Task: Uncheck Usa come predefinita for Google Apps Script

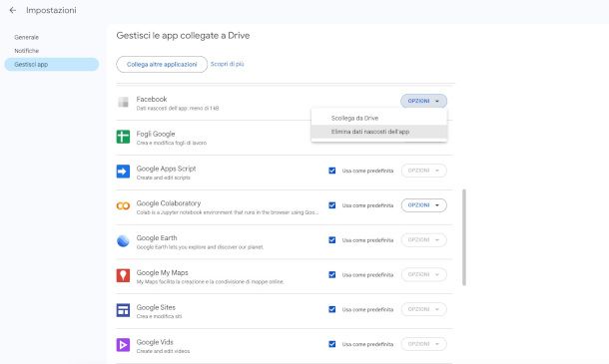Action: point(332,171)
